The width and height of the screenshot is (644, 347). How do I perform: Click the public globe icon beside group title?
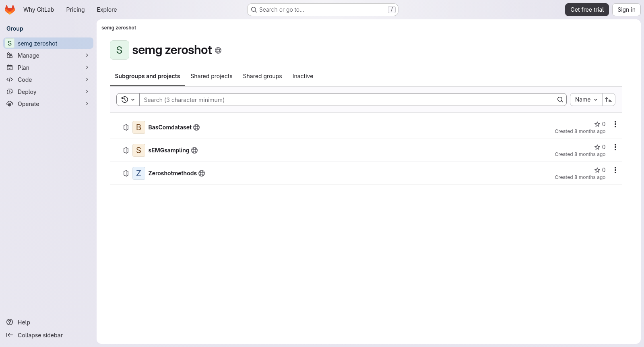(218, 50)
